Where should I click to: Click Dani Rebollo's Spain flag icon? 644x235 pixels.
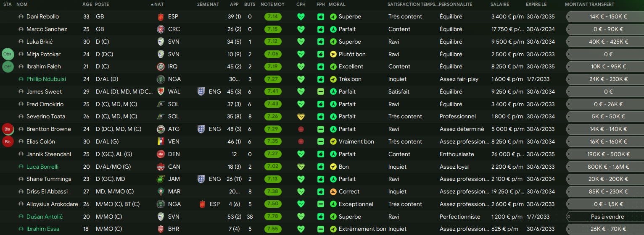coord(160,17)
